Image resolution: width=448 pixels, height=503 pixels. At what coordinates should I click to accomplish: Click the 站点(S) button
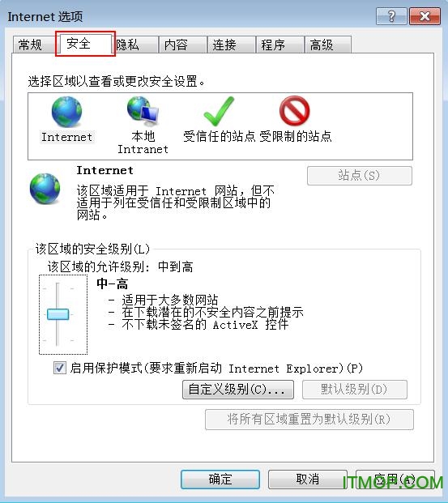point(360,176)
